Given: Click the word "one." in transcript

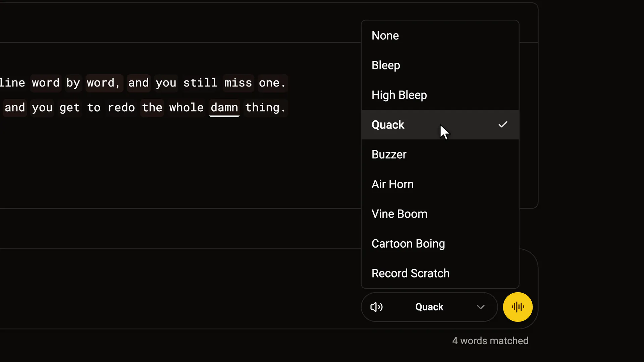Looking at the screenshot, I should pos(272,83).
